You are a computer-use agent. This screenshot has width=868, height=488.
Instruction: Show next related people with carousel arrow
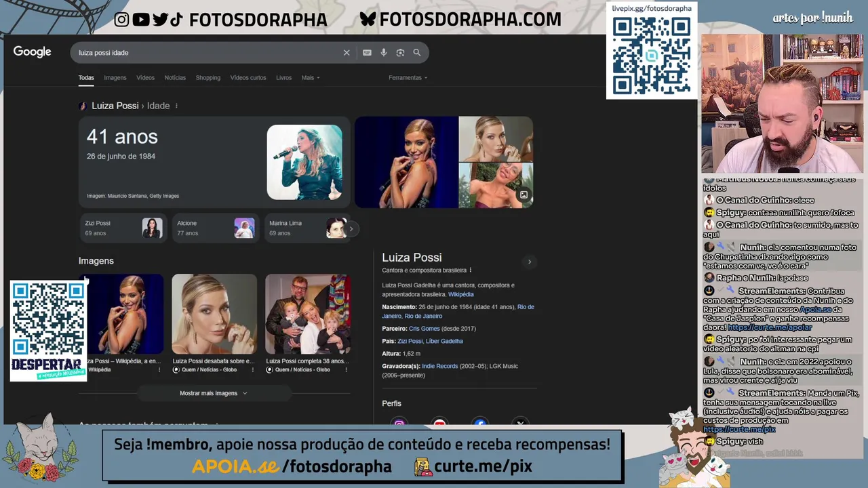pos(351,229)
